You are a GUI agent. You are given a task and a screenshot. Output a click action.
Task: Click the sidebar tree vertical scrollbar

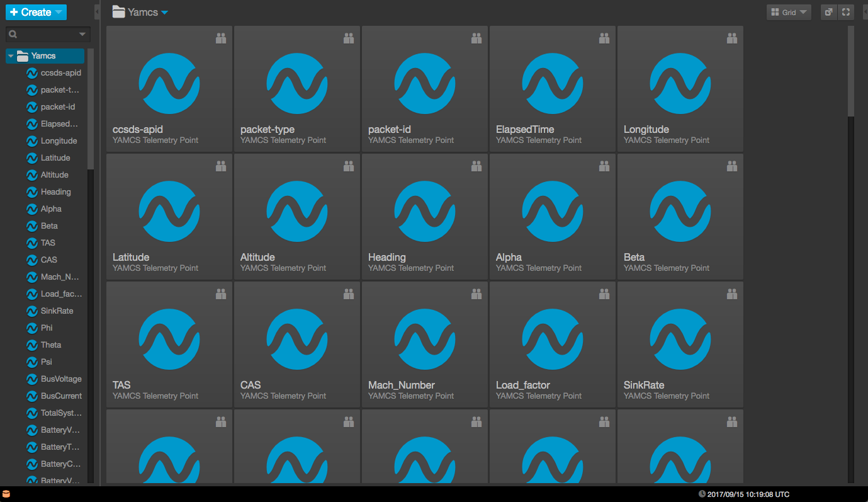pos(91,109)
